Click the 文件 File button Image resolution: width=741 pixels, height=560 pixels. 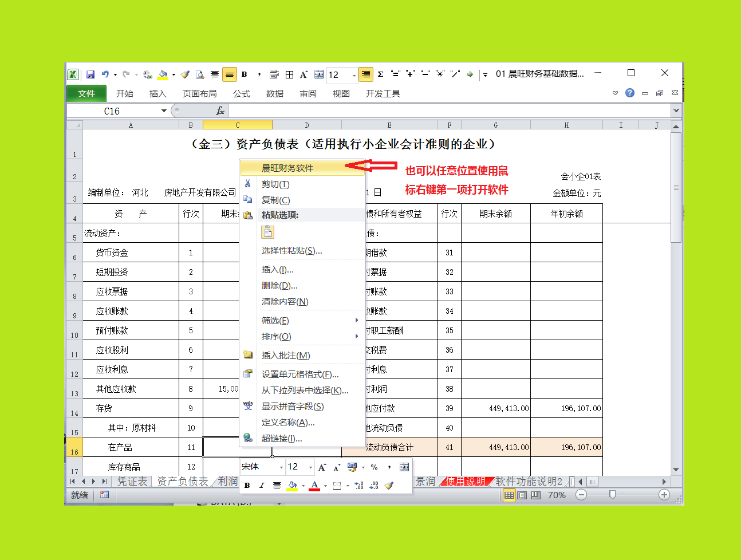tap(86, 93)
